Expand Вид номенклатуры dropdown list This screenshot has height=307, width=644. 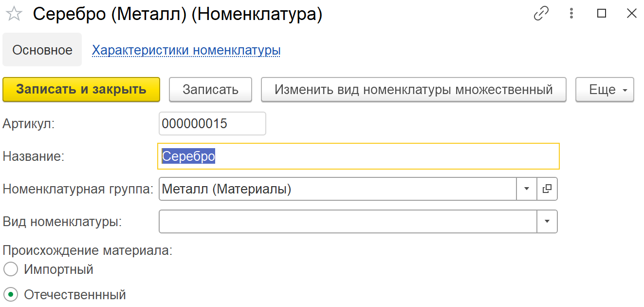(547, 221)
